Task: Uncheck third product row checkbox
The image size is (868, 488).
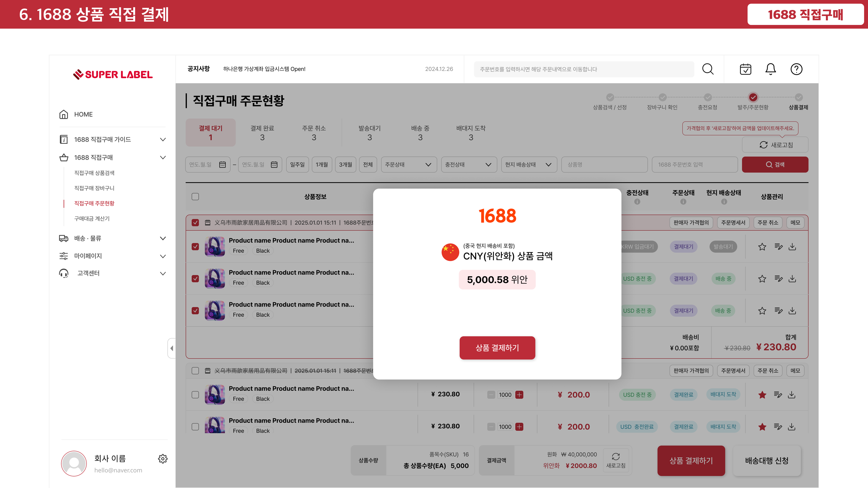Action: click(x=195, y=311)
